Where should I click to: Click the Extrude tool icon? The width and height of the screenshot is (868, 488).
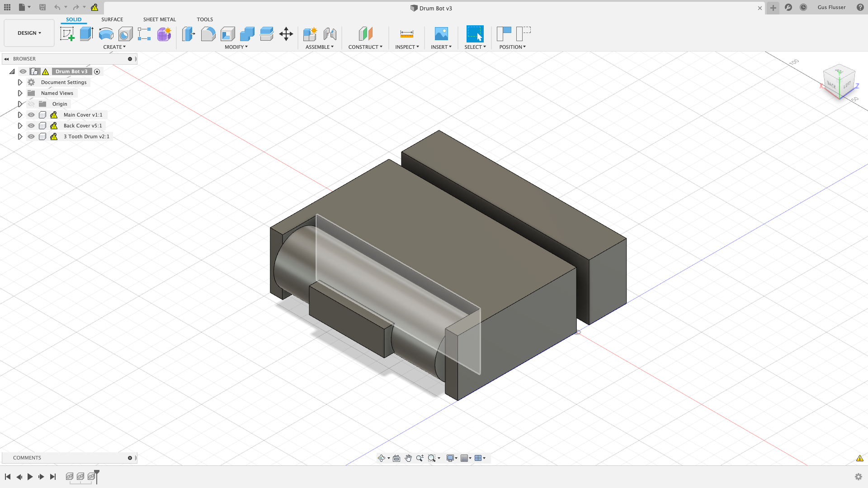(86, 34)
